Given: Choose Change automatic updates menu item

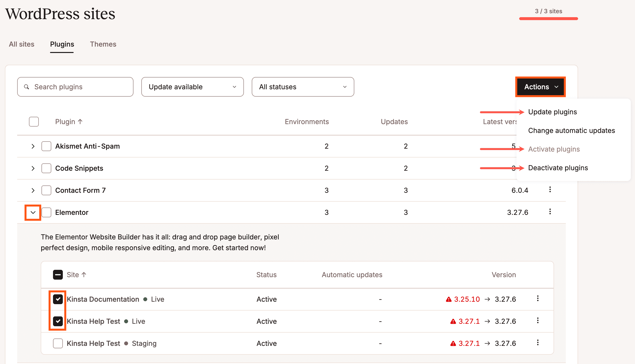Looking at the screenshot, I should (x=571, y=130).
